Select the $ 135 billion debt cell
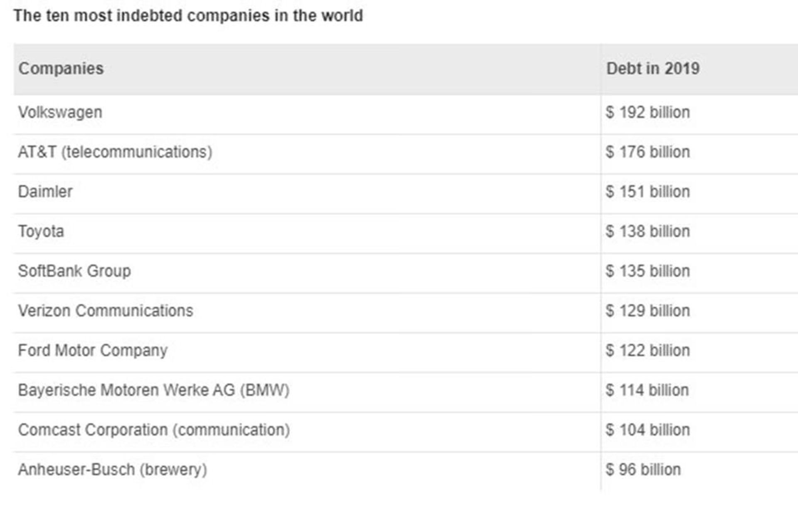Viewport: 798px width, 532px height. [648, 271]
